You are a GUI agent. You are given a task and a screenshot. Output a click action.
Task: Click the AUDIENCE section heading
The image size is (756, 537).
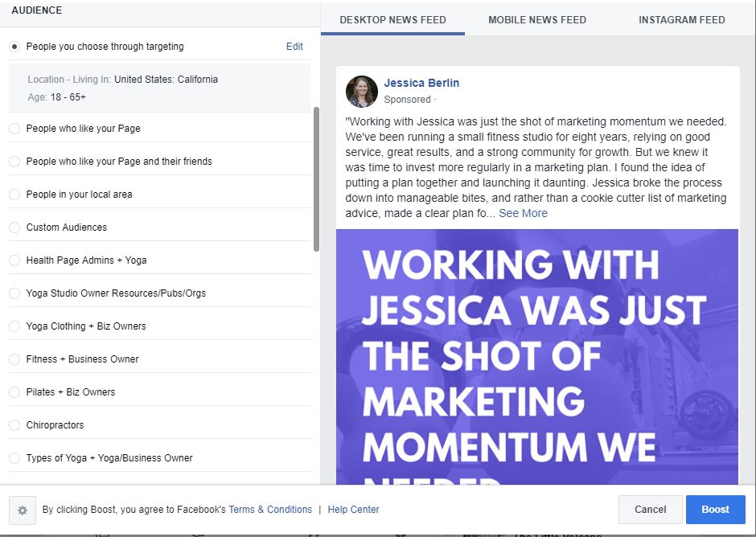coord(37,10)
